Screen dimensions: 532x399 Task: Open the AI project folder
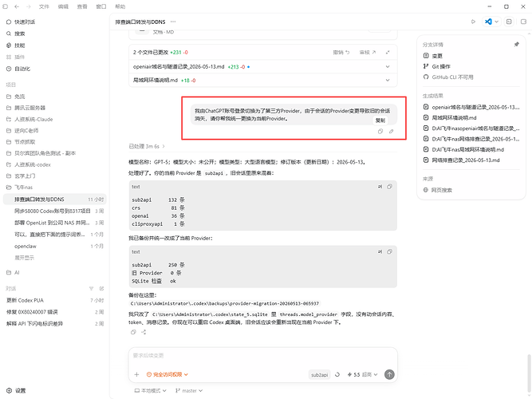54,272
